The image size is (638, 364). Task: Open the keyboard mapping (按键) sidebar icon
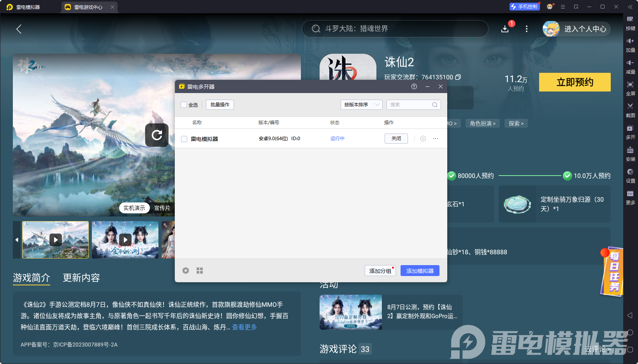click(630, 19)
